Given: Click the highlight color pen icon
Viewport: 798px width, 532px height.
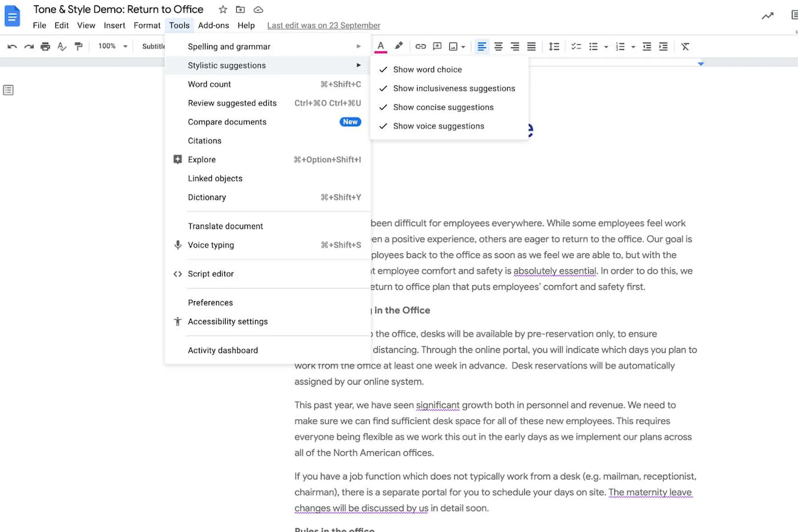Looking at the screenshot, I should (x=399, y=46).
